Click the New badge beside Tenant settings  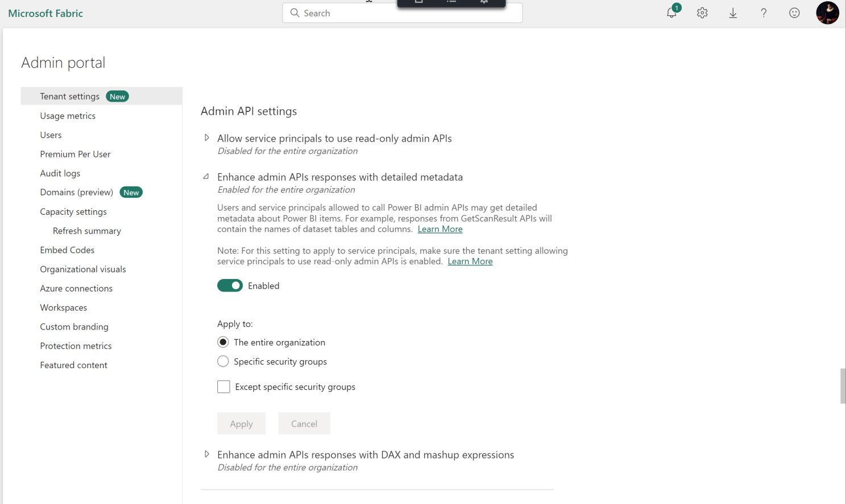tap(117, 97)
